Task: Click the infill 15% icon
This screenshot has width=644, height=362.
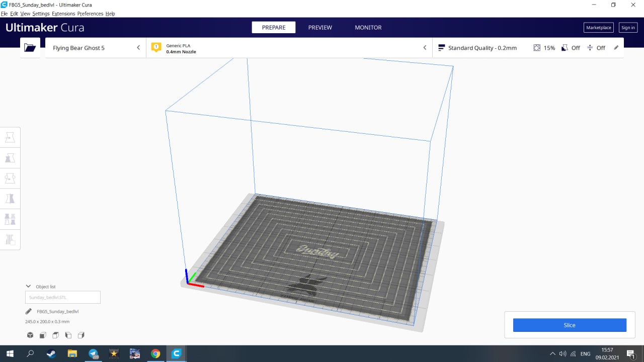Action: click(x=537, y=48)
